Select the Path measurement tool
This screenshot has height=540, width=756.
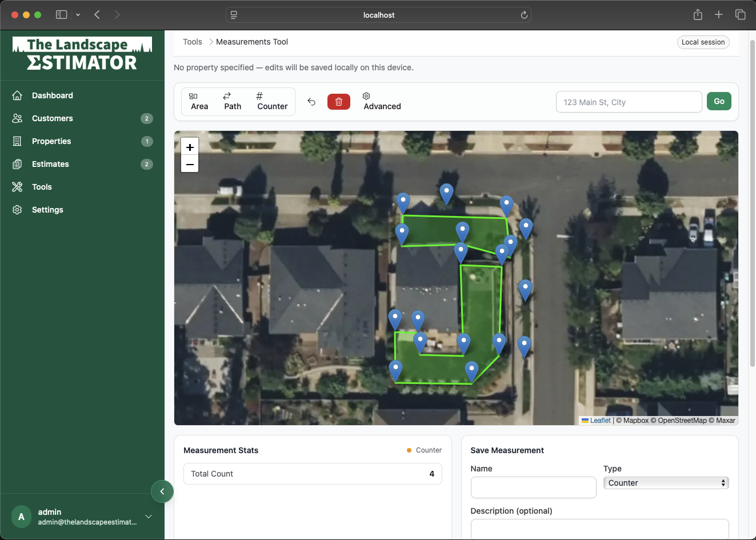point(232,101)
